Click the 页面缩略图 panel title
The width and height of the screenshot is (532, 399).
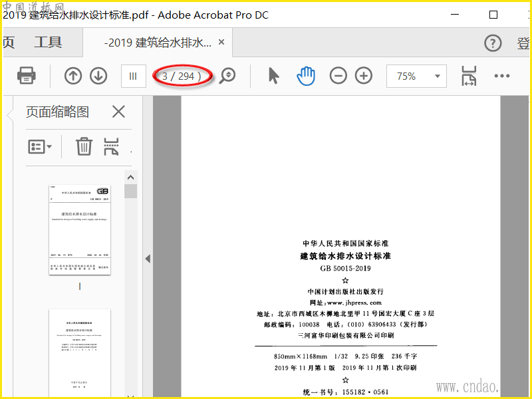[58, 112]
